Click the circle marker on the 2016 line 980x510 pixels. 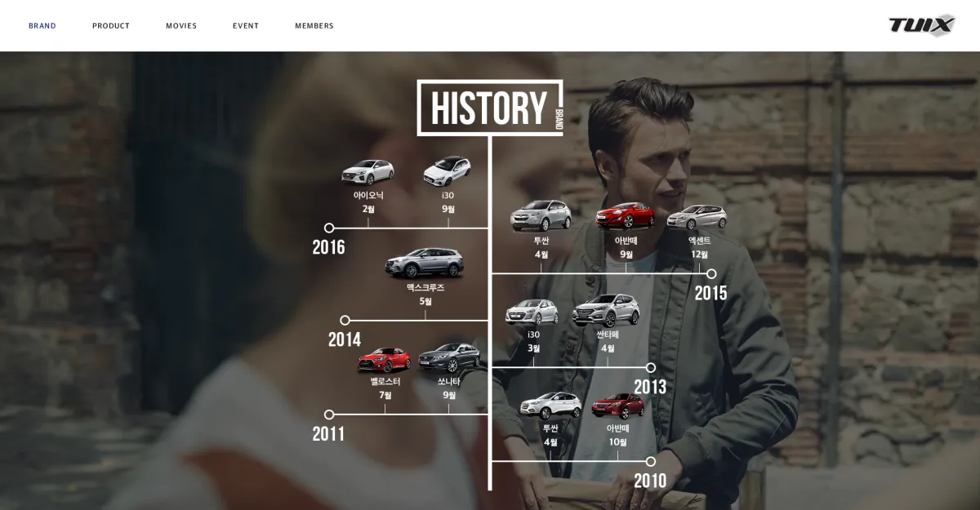click(x=329, y=228)
